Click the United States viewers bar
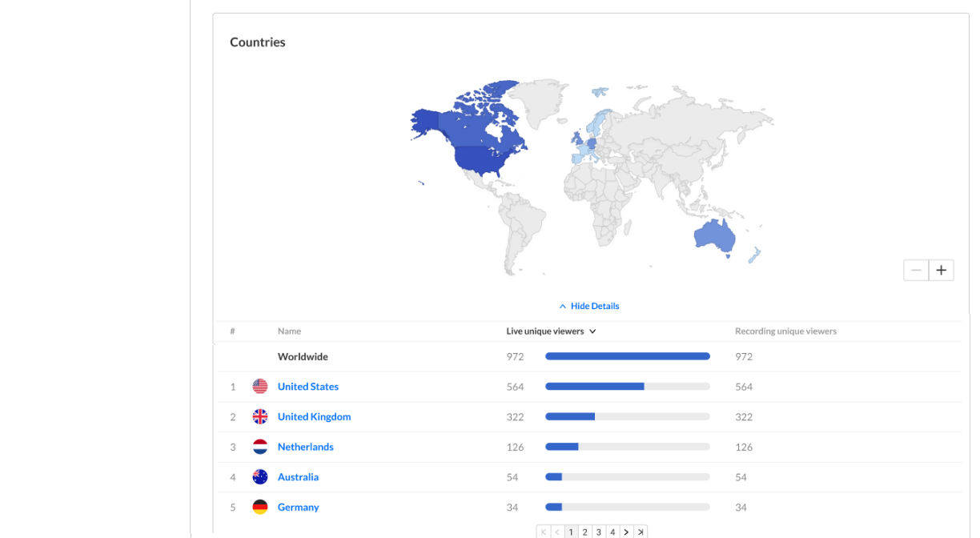 pos(627,387)
